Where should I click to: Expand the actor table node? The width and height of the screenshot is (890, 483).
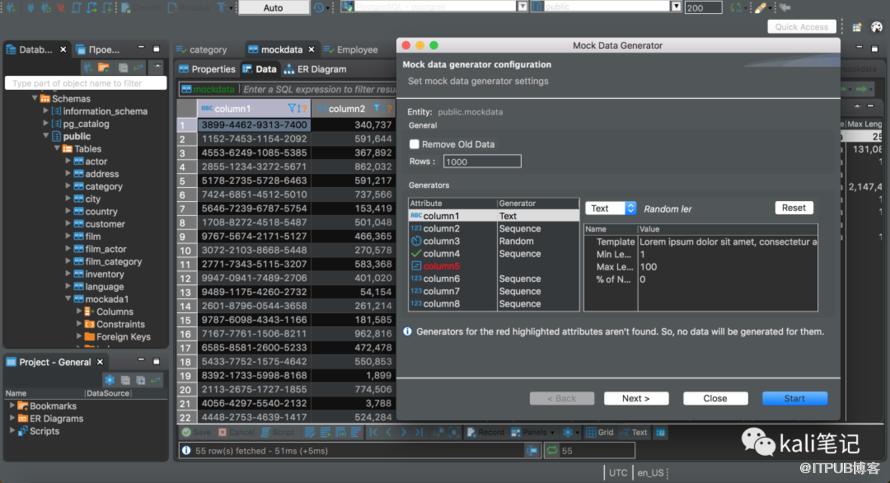coord(67,161)
